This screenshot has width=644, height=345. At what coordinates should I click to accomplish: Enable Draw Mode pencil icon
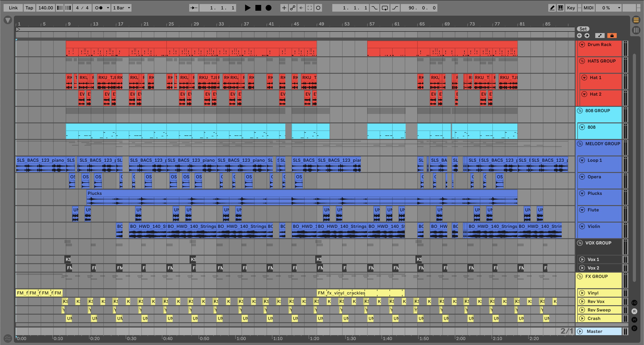coord(552,8)
